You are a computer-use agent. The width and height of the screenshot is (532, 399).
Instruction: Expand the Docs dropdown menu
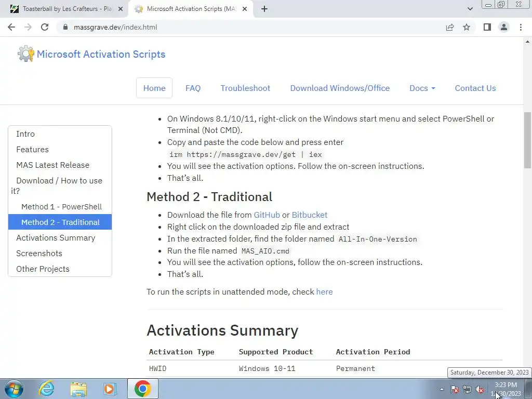click(422, 88)
